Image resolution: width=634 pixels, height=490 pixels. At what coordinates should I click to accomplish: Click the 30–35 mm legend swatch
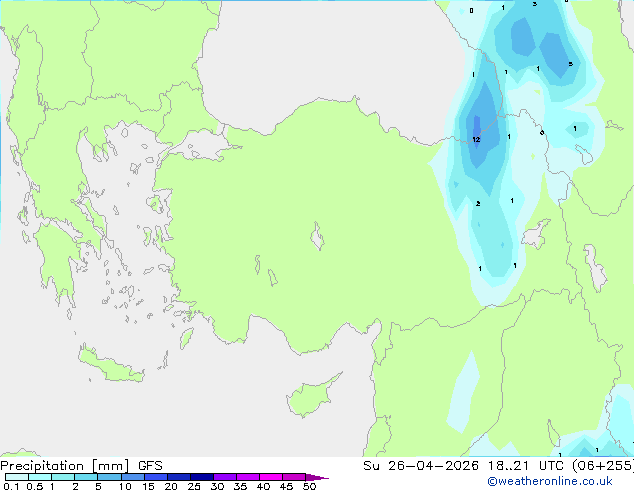pyautogui.click(x=224, y=477)
